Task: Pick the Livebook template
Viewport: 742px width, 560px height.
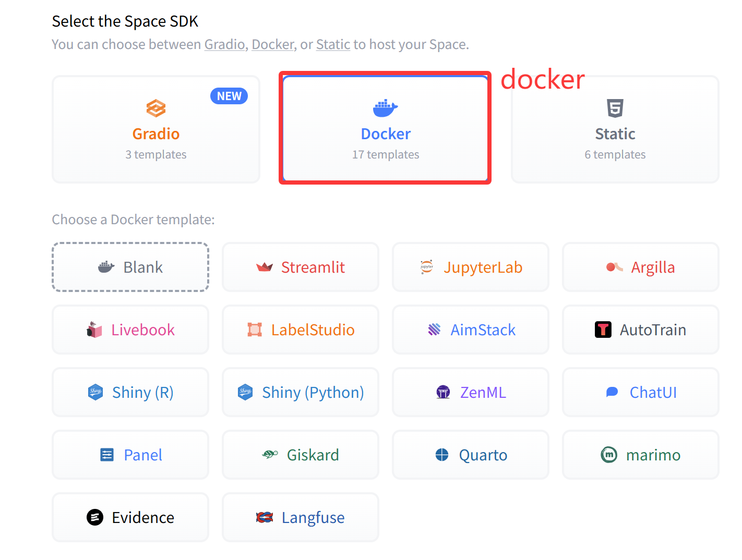Action: tap(130, 330)
